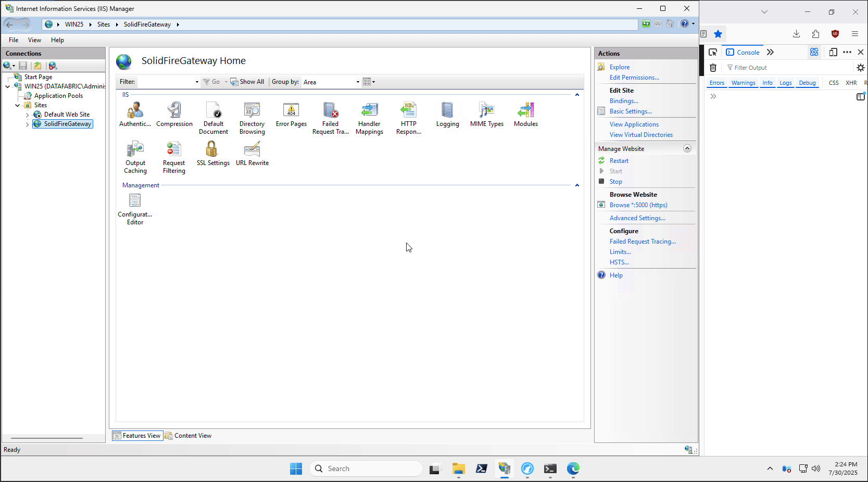Collapse the IIS section group
868x482 pixels.
tap(577, 95)
